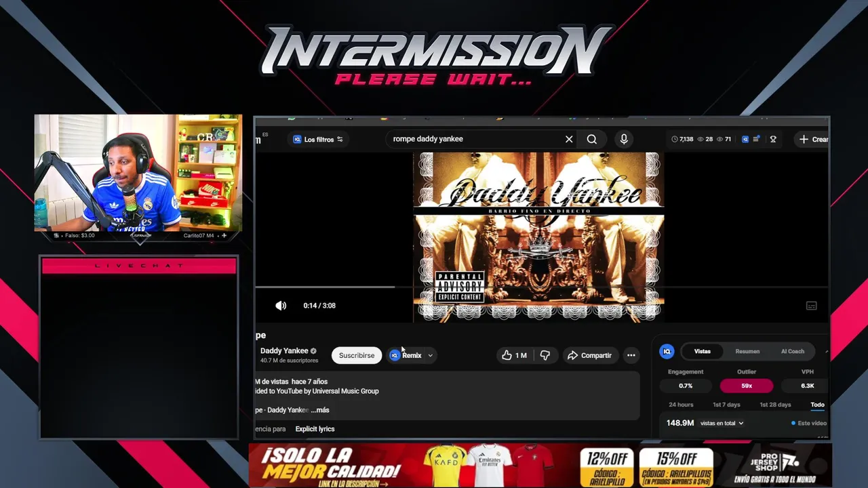Collapse vidIQ panel using the top-right chevron
This screenshot has width=868, height=488.
pos(826,351)
